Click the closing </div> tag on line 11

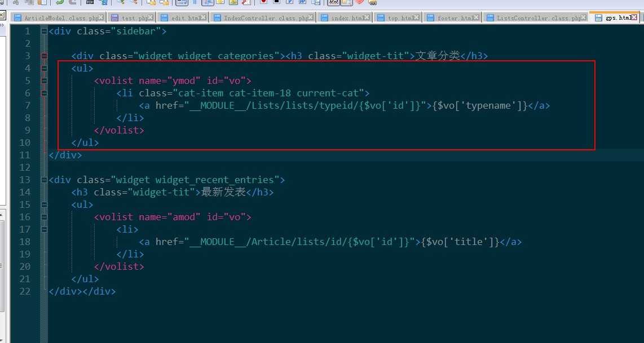65,155
